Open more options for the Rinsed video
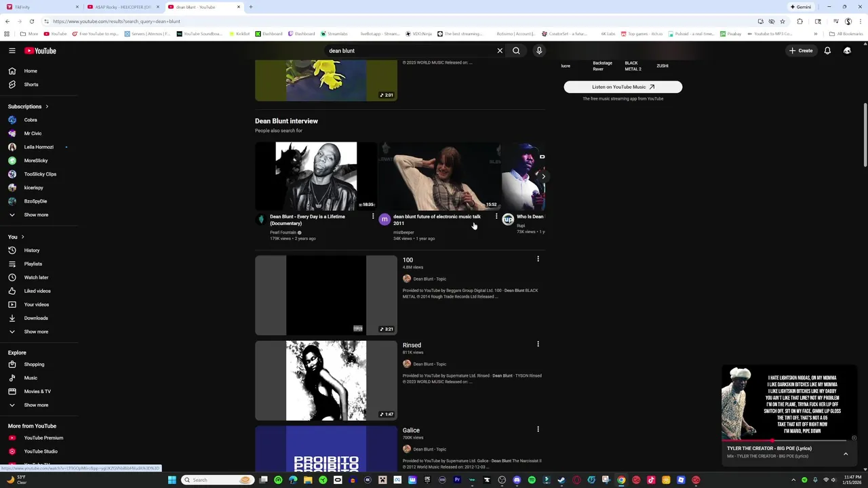This screenshot has width=868, height=488. point(538,344)
